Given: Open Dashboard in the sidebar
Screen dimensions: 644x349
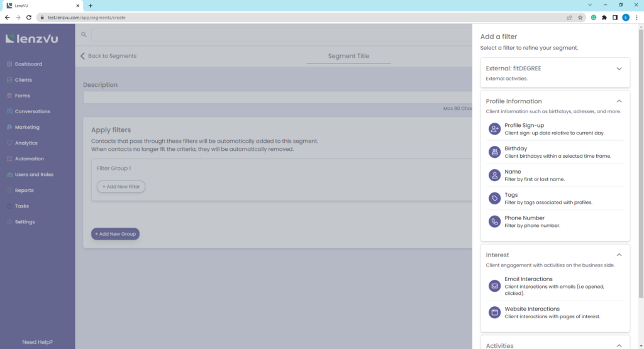Looking at the screenshot, I should (28, 64).
